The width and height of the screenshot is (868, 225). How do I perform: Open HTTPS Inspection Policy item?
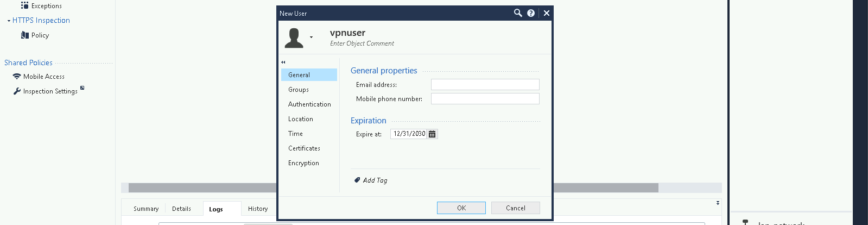coord(40,35)
